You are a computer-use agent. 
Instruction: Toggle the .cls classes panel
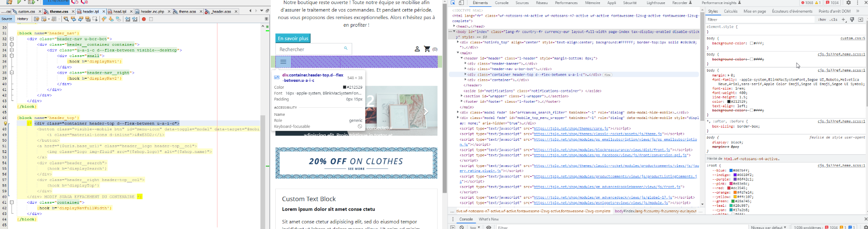pos(833,19)
